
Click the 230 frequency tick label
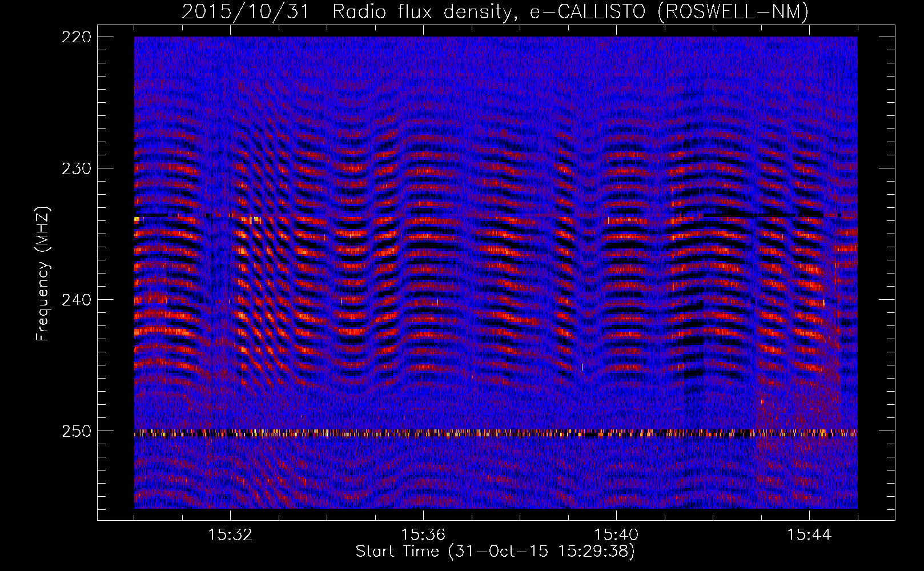76,168
